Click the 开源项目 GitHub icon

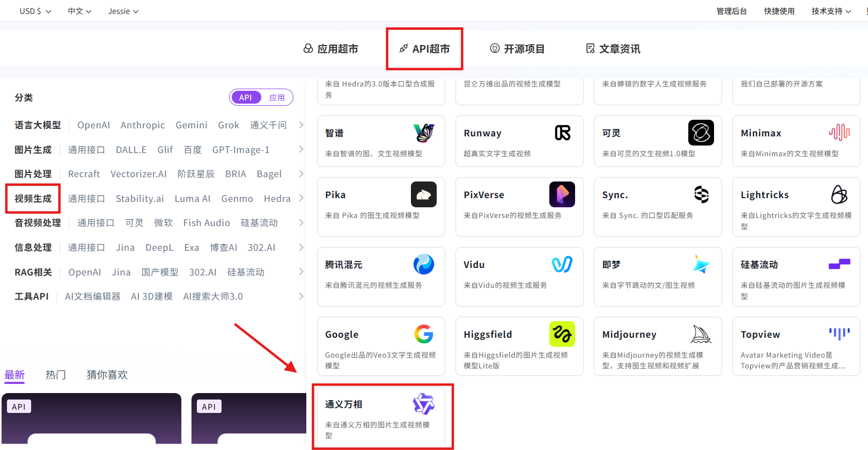[x=495, y=48]
